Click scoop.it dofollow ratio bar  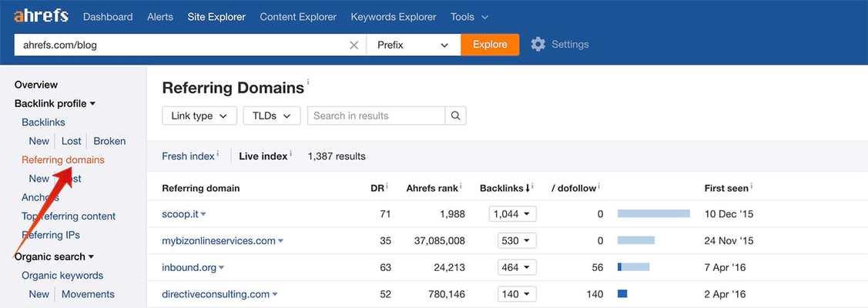click(654, 213)
